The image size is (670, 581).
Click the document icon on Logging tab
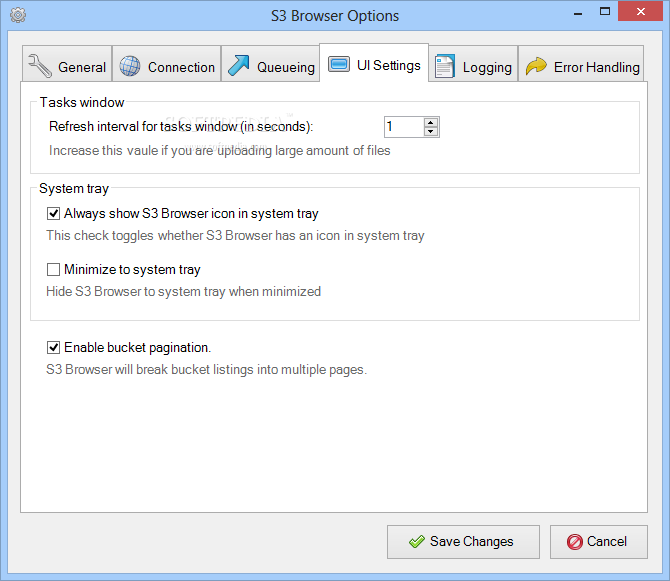tap(444, 66)
